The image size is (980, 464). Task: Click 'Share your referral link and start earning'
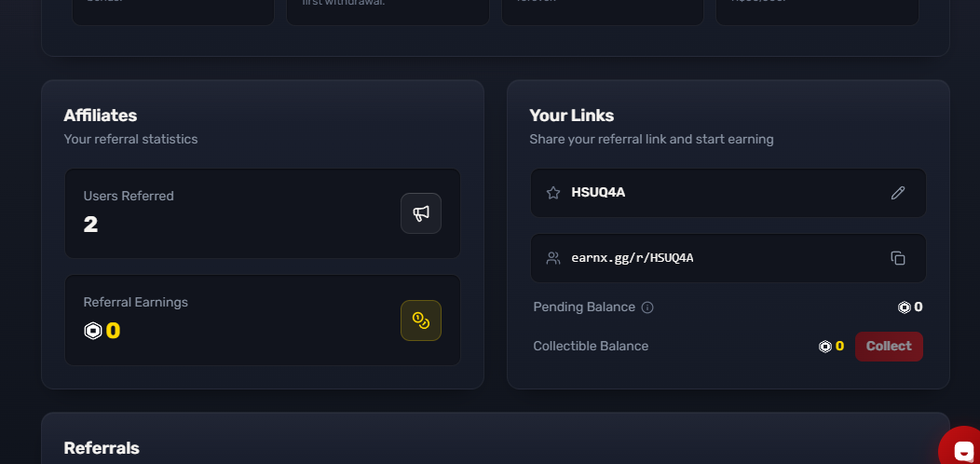651,140
